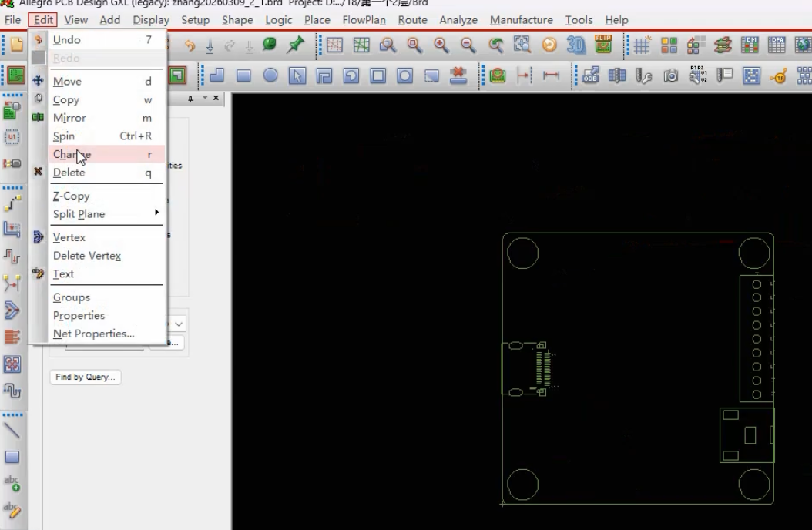
Task: Open the Manufacture menu
Action: click(521, 20)
